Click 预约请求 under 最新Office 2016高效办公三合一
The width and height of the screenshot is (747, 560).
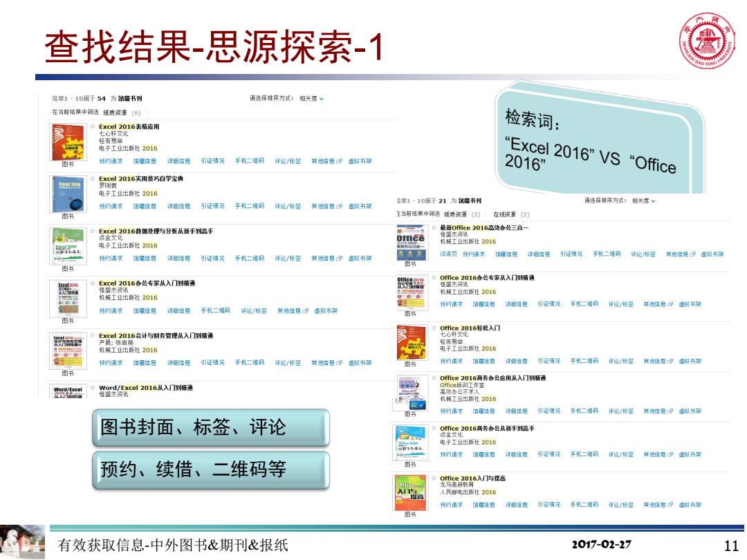pyautogui.click(x=474, y=254)
